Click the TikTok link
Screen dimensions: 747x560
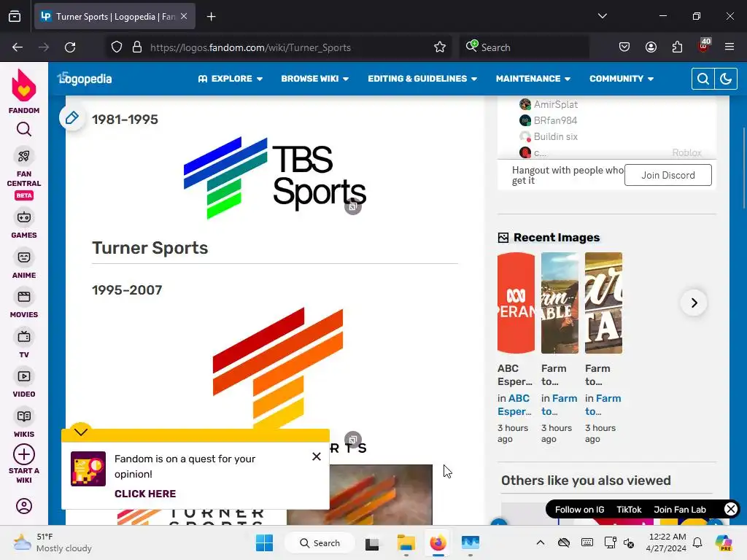[x=629, y=510]
